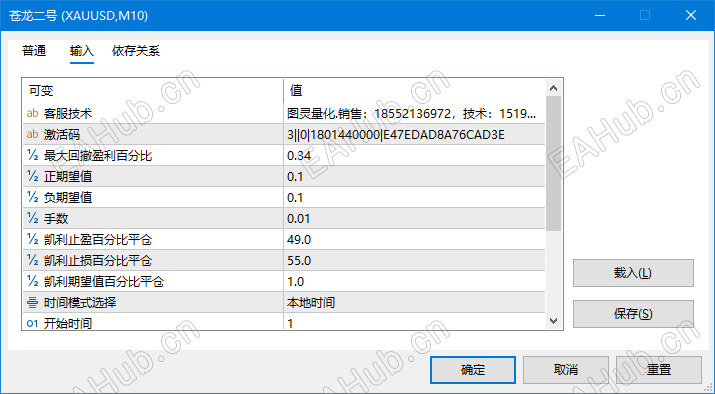This screenshot has height=394, width=715.
Task: Click the scrollbar down arrow
Action: [554, 321]
